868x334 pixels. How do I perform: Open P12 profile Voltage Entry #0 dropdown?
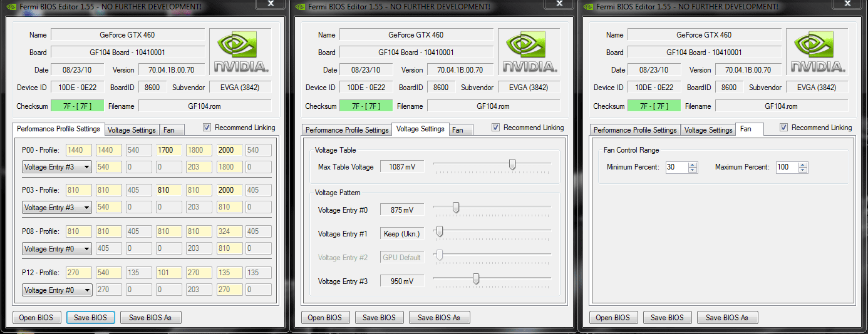pyautogui.click(x=57, y=290)
